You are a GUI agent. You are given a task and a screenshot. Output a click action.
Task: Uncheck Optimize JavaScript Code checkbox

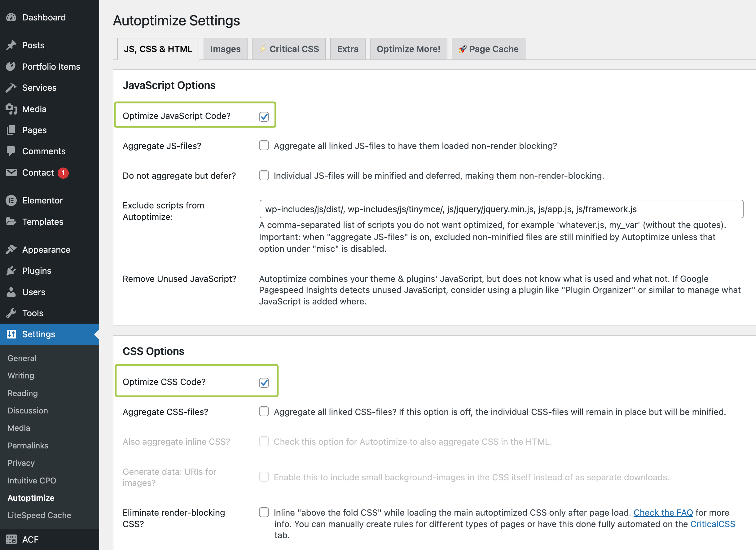pos(264,116)
